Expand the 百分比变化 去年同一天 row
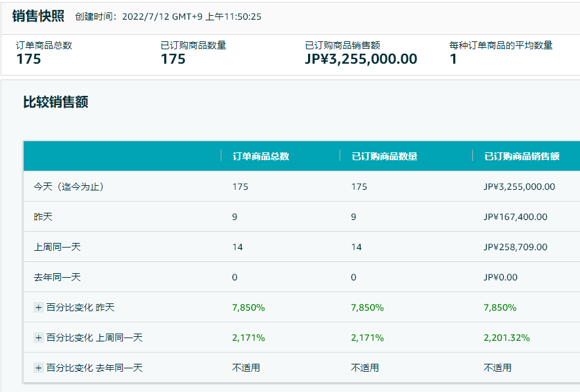Screen dimensions: 580x392 point(38,368)
